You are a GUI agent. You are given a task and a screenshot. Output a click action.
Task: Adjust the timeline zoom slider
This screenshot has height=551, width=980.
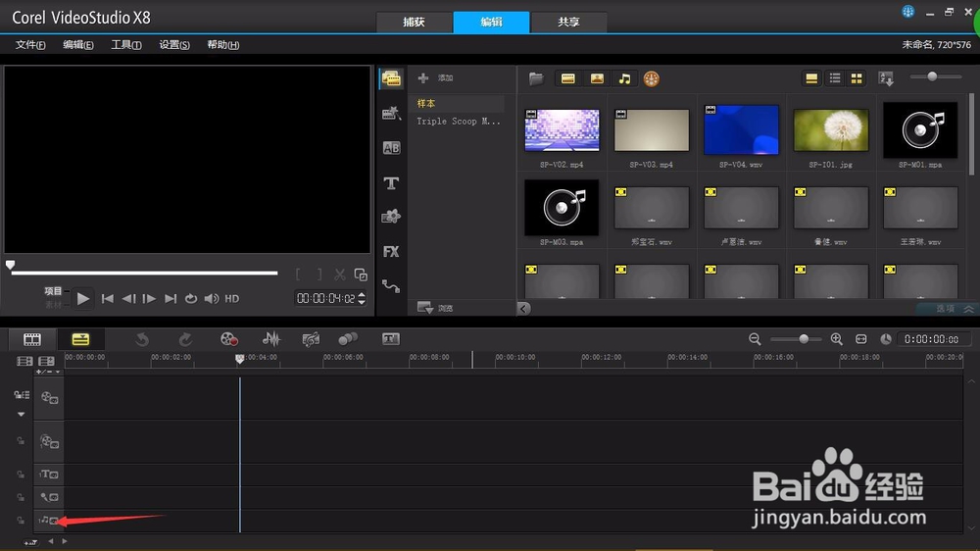pyautogui.click(x=798, y=339)
